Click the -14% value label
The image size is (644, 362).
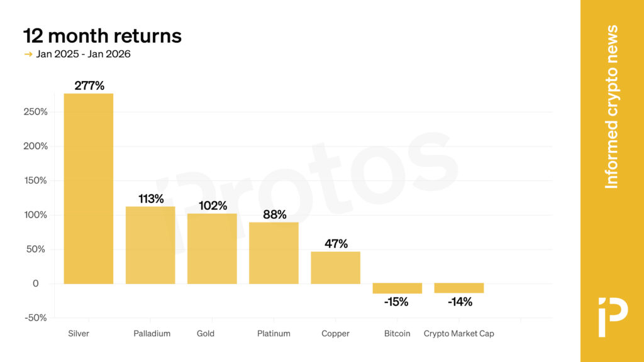point(460,302)
